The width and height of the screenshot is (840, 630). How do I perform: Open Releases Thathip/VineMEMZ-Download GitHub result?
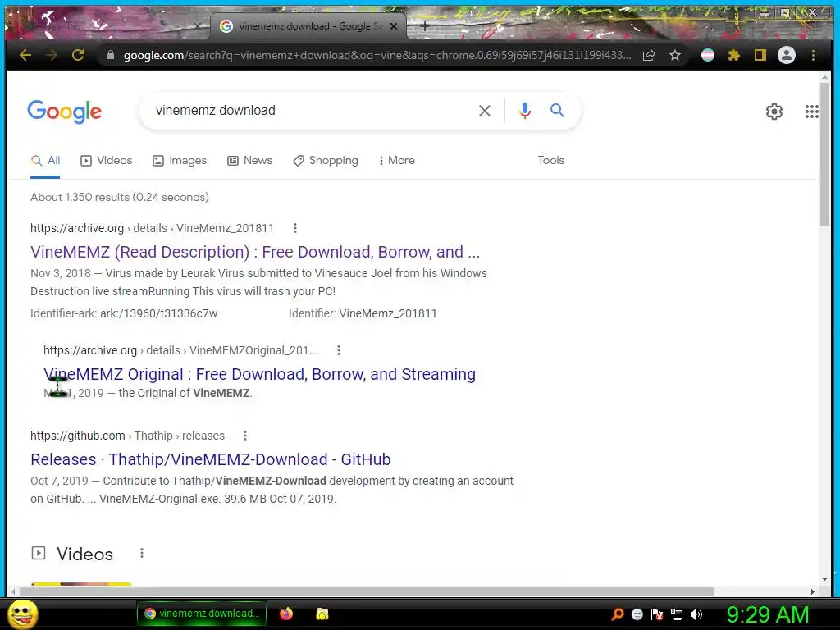point(211,459)
